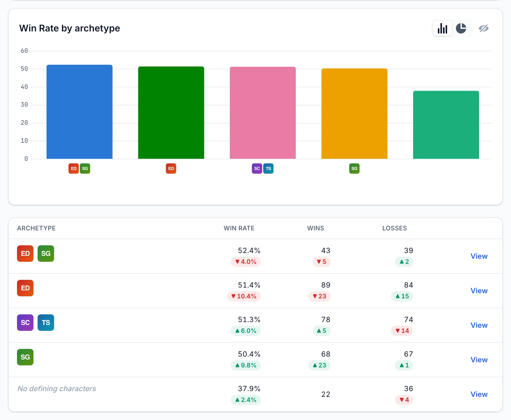View the ED SG archetype details
This screenshot has height=420, width=511.
479,256
